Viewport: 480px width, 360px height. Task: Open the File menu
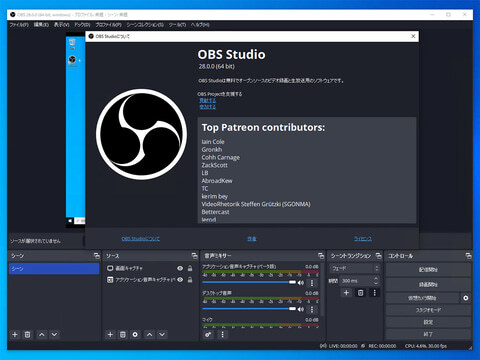19,25
